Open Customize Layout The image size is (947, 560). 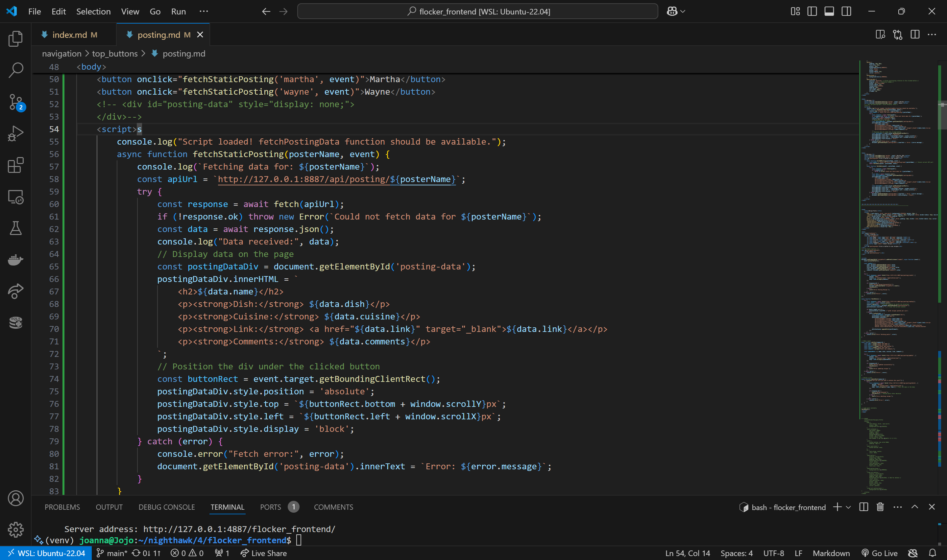(795, 11)
